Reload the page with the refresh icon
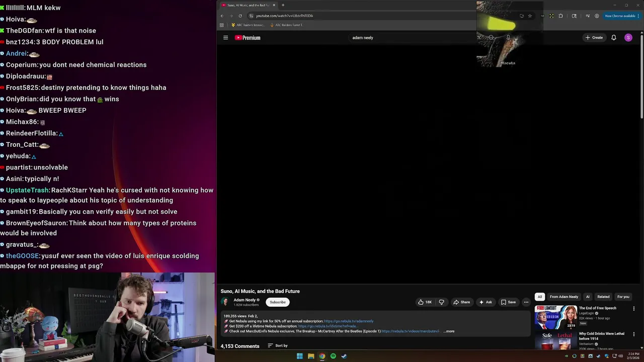This screenshot has width=644, height=362. pos(240,16)
